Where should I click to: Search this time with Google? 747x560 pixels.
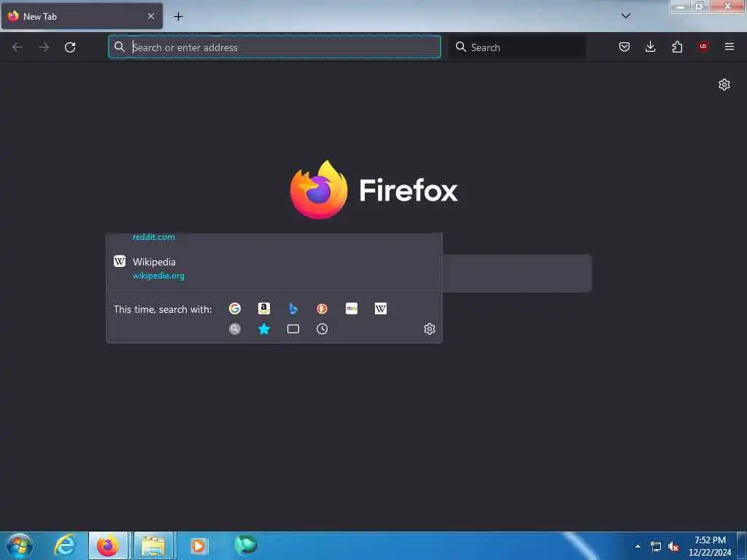[x=234, y=308]
